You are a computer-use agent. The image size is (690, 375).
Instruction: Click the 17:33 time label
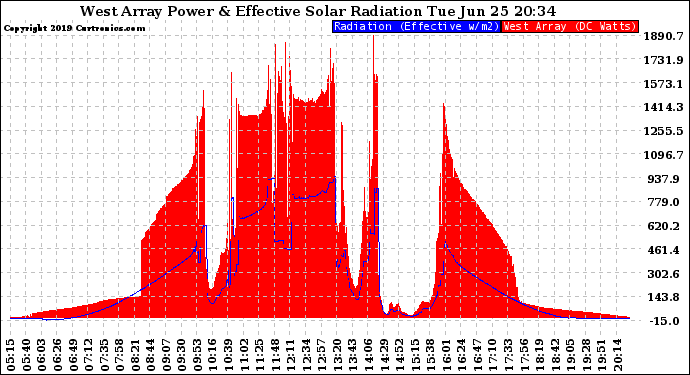pyautogui.click(x=508, y=355)
